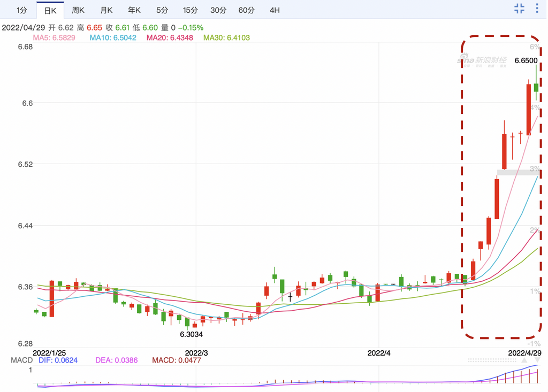The image size is (548, 392).
Task: Switch to the 1分 chart tab
Action: coord(21,10)
